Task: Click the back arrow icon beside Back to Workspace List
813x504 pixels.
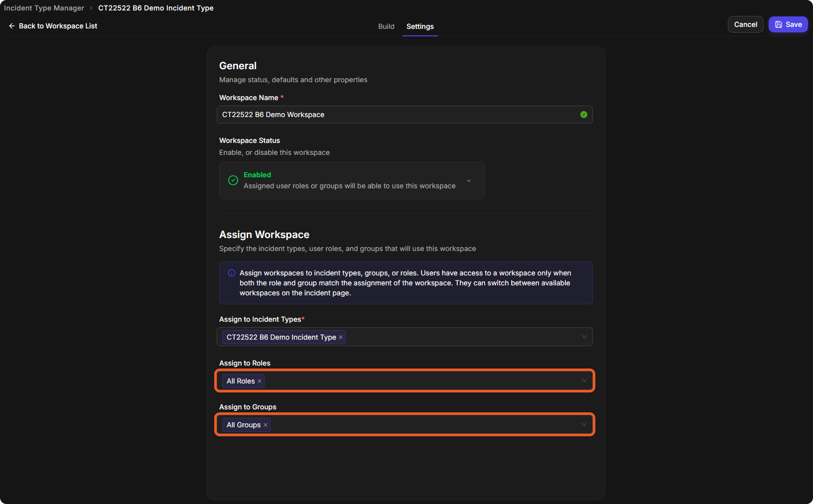Action: 12,26
